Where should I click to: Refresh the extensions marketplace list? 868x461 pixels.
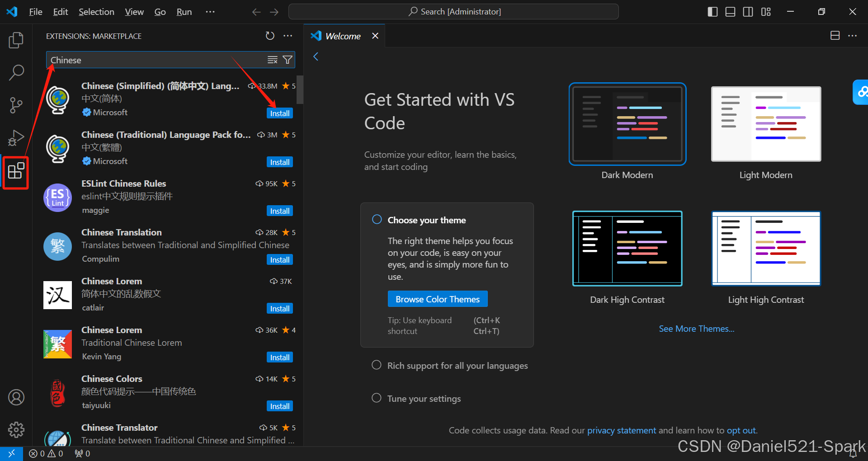pos(270,36)
